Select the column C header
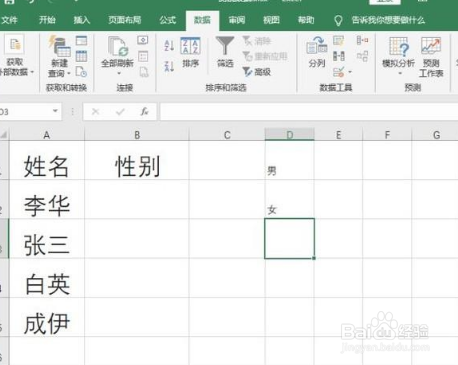Screen dimensions: 458x365 coord(227,135)
